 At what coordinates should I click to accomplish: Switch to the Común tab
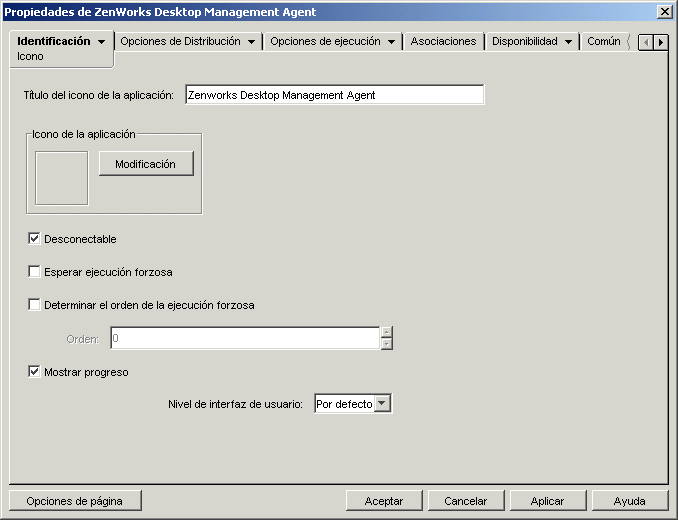[604, 41]
